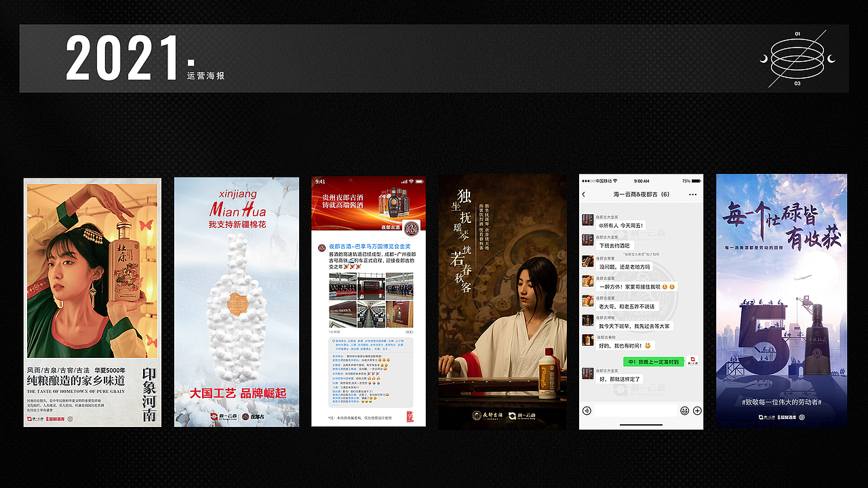Open poster name "夜郎古酒-巴拿马万国博览会金奖" link
Viewport: 868px width, 488px height.
coord(370,245)
